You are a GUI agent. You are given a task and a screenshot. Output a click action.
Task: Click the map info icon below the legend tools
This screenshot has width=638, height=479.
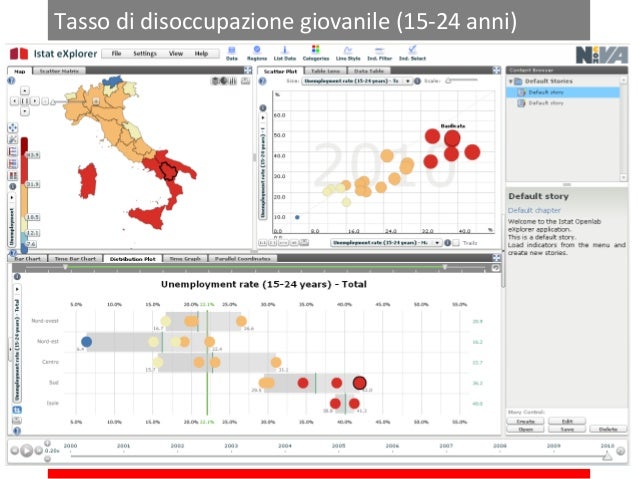pos(13,186)
